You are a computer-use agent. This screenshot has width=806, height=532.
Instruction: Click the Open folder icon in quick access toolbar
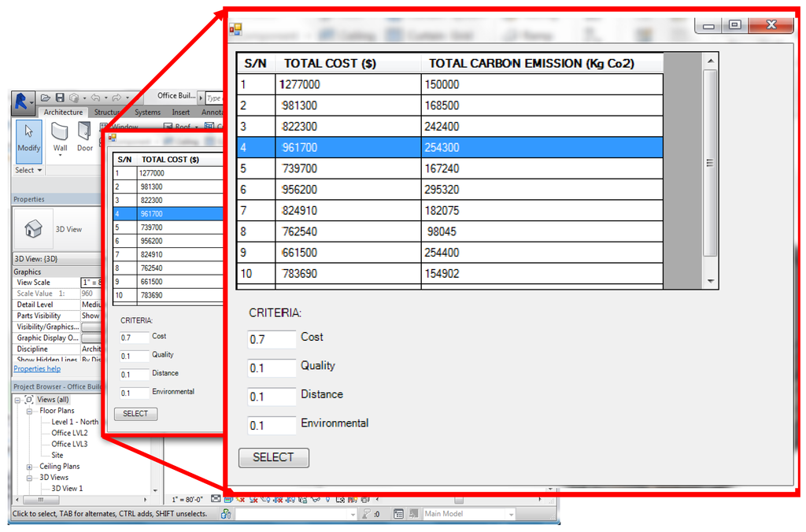pos(45,98)
